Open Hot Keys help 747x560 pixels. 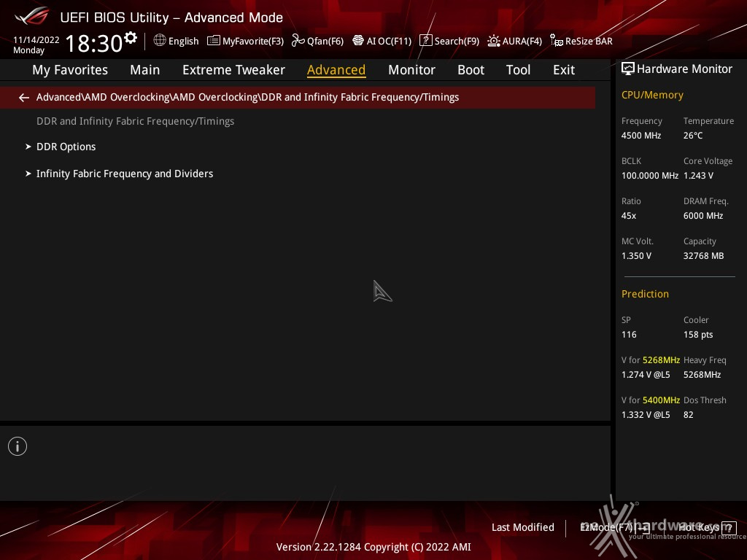point(698,527)
